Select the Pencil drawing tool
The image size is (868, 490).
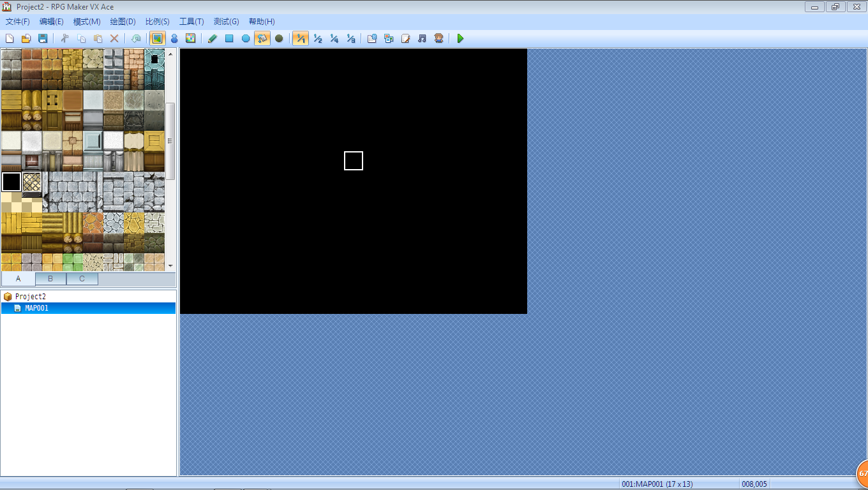pos(213,38)
